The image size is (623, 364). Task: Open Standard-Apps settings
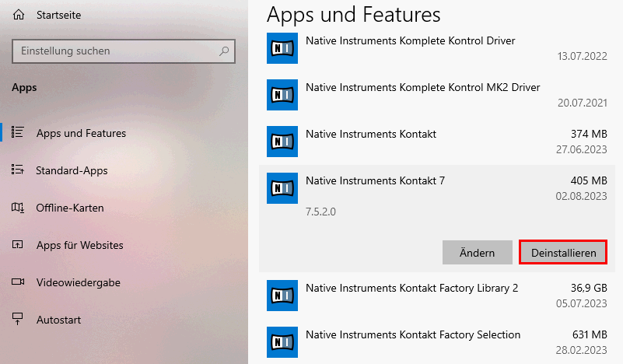pos(72,170)
